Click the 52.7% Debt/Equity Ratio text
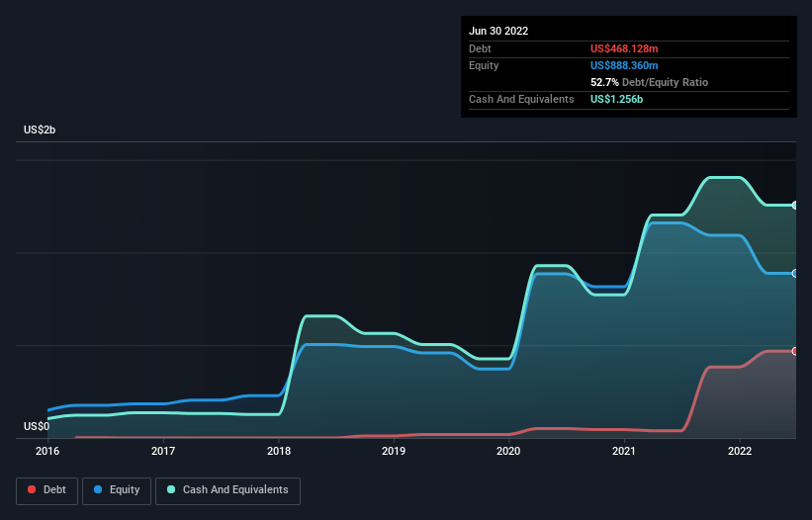 (x=649, y=82)
